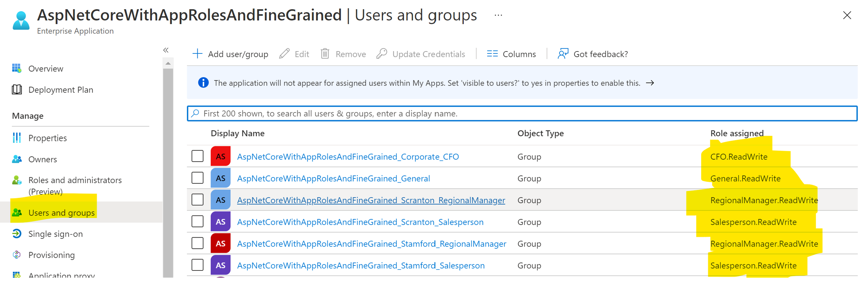
Task: Click purple AS avatar for Stamford_Salesperson
Action: (x=220, y=265)
